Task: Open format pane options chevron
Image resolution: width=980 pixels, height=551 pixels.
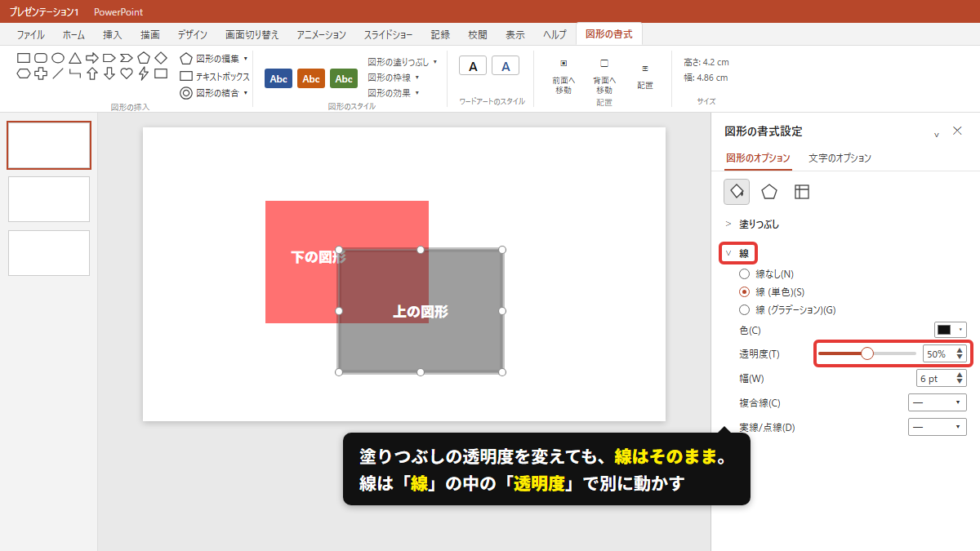Action: click(937, 135)
